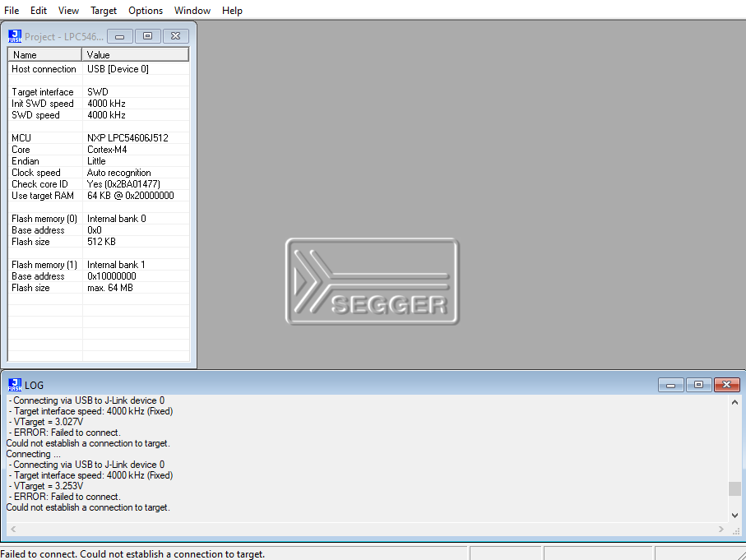Minimize the LOG window
The image size is (746, 560).
671,385
